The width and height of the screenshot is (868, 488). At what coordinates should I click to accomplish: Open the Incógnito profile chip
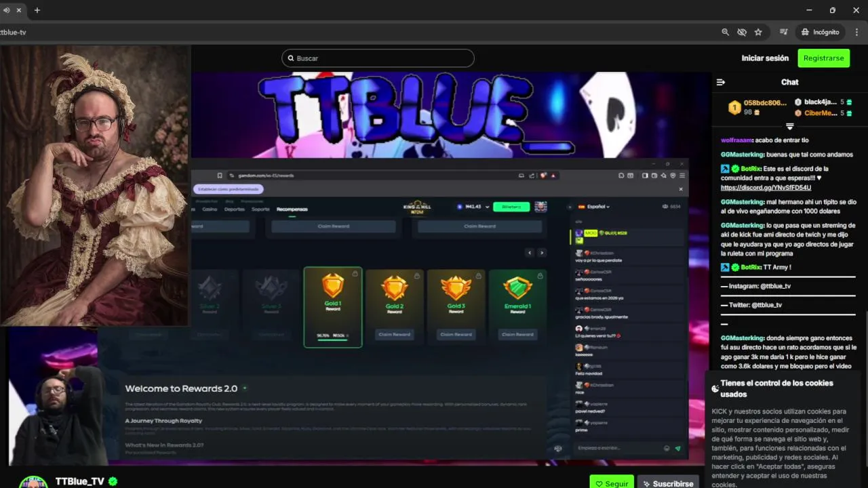pyautogui.click(x=820, y=32)
